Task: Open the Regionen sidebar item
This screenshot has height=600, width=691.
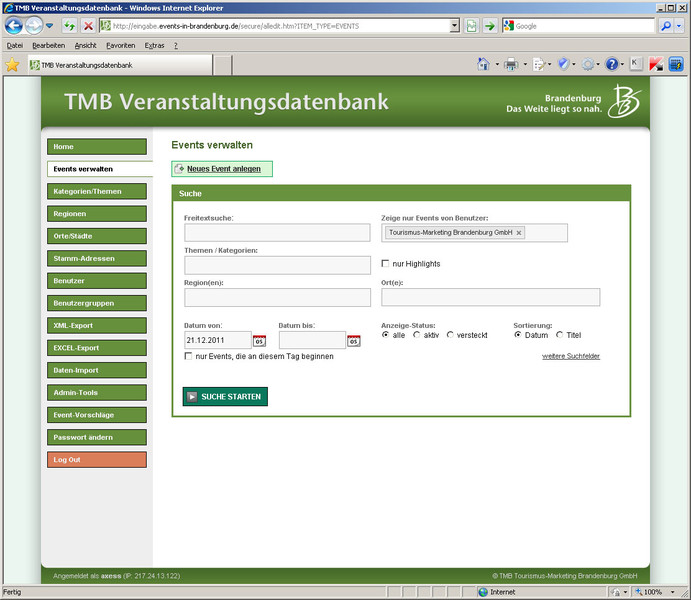Action: click(x=97, y=214)
